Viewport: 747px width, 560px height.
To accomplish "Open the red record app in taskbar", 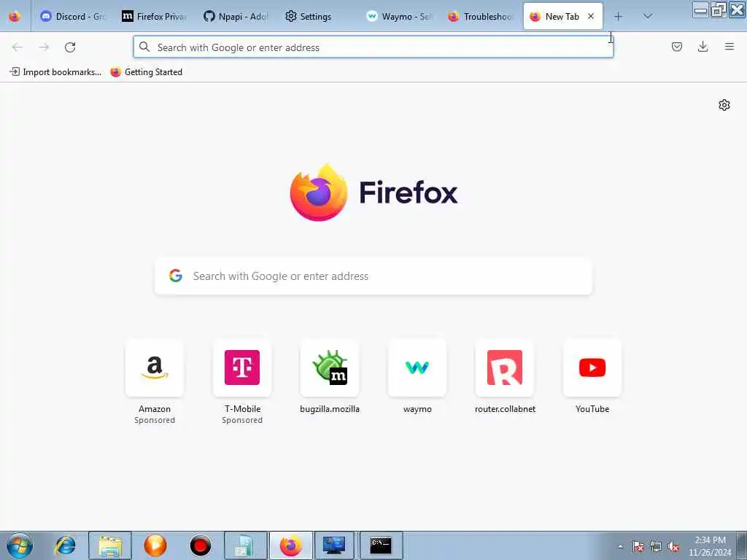I will (200, 545).
